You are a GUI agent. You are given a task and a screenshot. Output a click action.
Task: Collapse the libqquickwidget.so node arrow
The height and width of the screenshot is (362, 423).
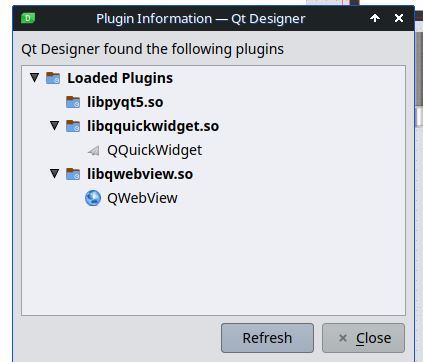pos(54,126)
